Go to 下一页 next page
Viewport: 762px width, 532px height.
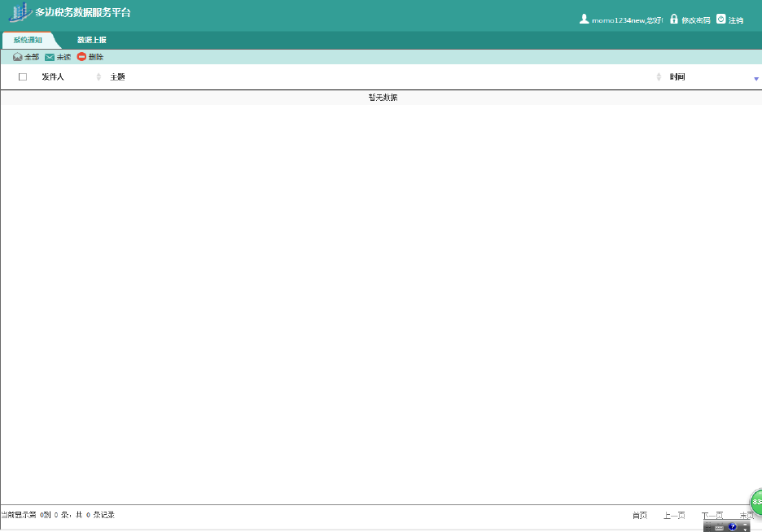click(712, 515)
